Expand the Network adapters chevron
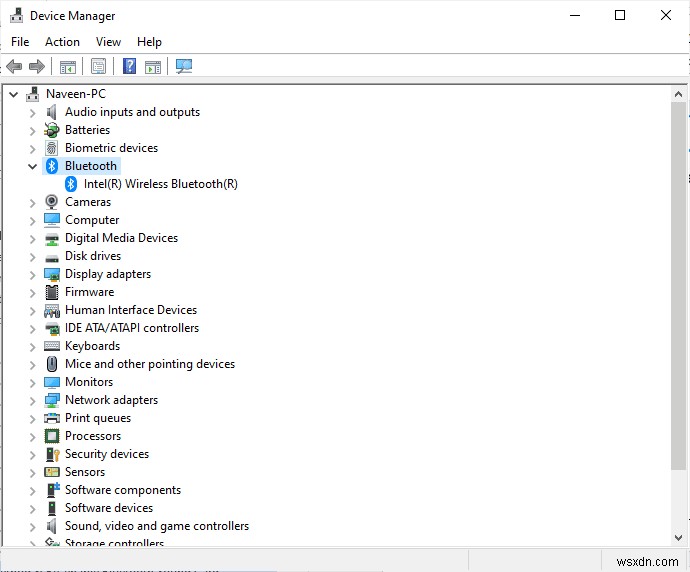Viewport: 690px width, 572px height. 33,401
